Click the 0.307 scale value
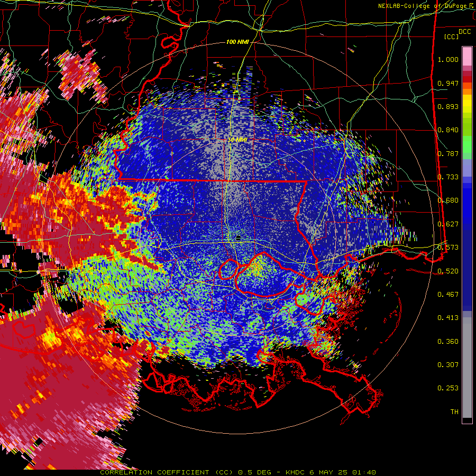The height and width of the screenshot is (476, 476). [448, 365]
